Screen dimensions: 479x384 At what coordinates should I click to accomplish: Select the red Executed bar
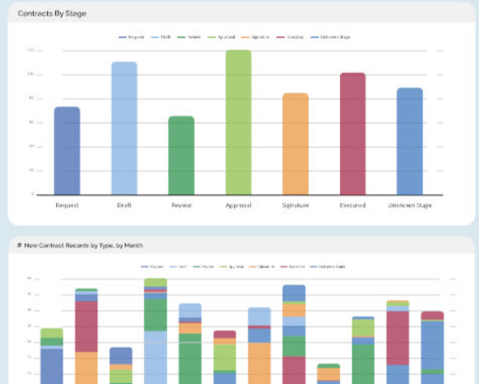tap(353, 134)
